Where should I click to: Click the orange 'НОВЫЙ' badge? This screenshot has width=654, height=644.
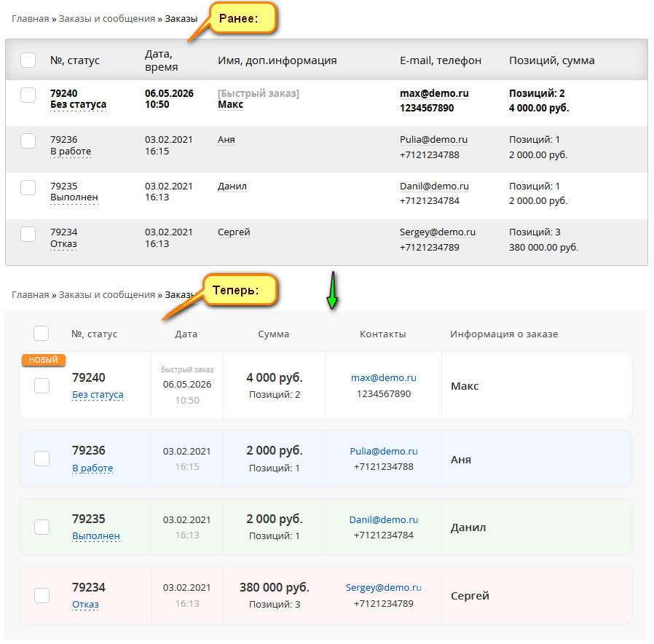[x=44, y=360]
